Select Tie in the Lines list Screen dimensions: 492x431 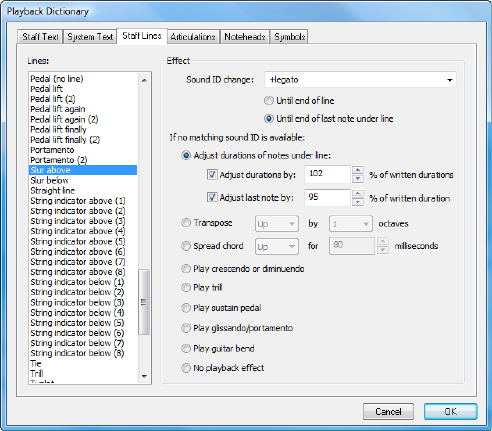point(83,363)
